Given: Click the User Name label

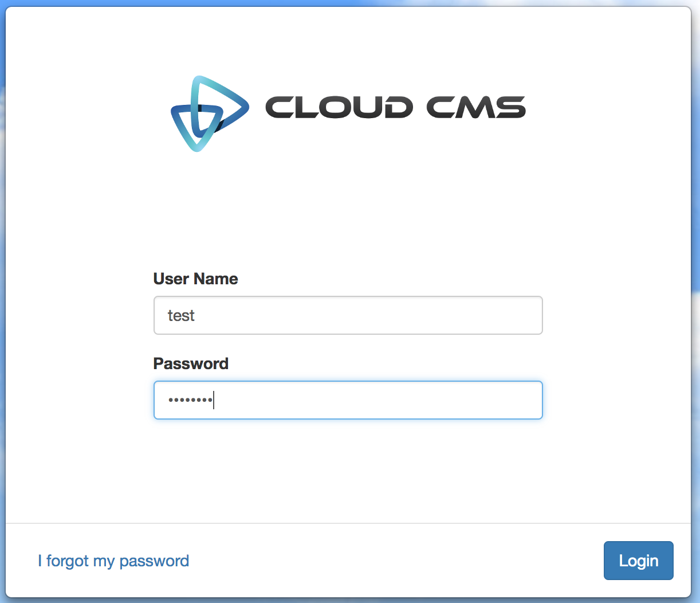Looking at the screenshot, I should pos(195,279).
